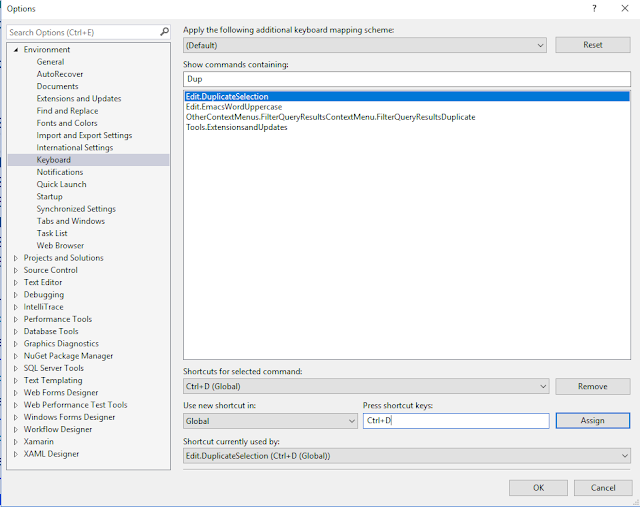Image resolution: width=640 pixels, height=507 pixels.
Task: Expand the Workflow Designer node
Action: point(16,429)
